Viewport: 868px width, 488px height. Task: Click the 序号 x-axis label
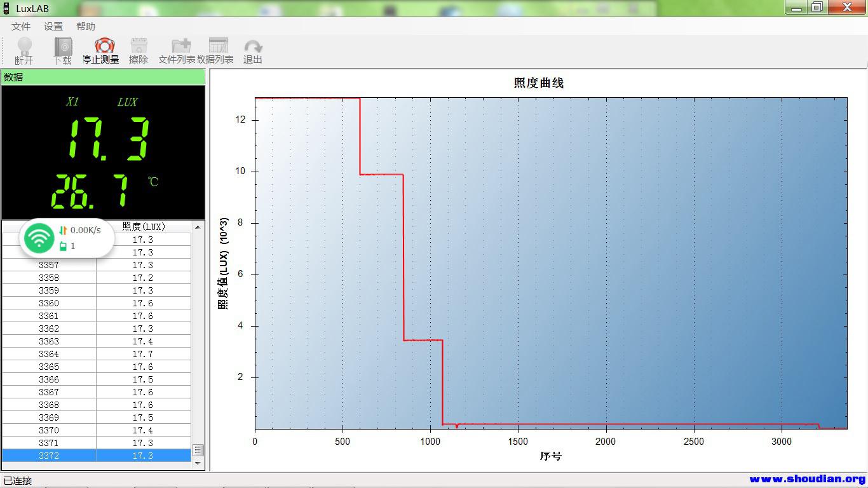[x=551, y=456]
